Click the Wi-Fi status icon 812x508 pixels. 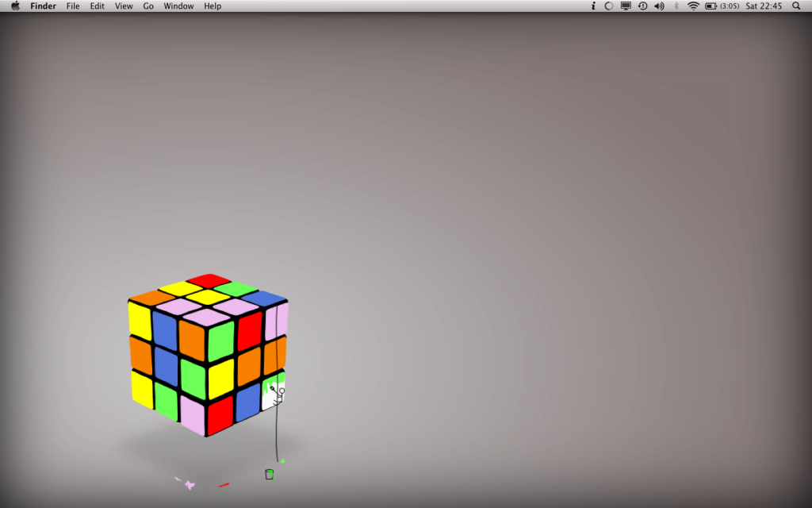pos(694,6)
